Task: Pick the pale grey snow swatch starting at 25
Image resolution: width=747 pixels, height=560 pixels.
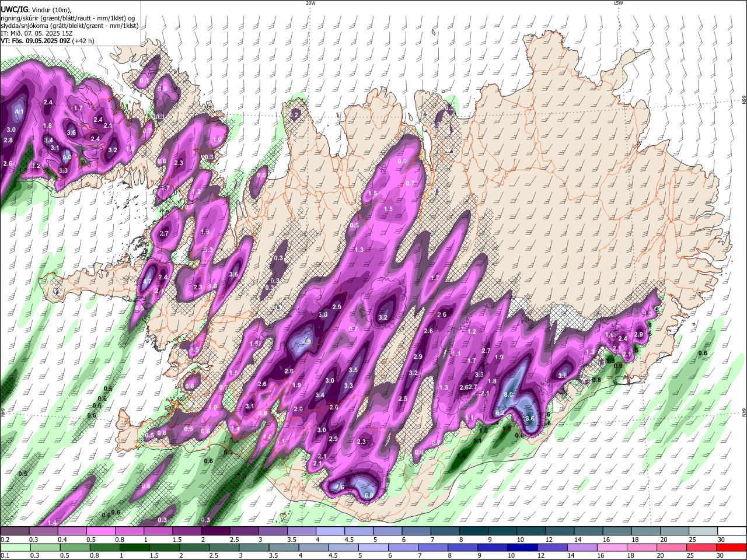Action: click(x=703, y=531)
